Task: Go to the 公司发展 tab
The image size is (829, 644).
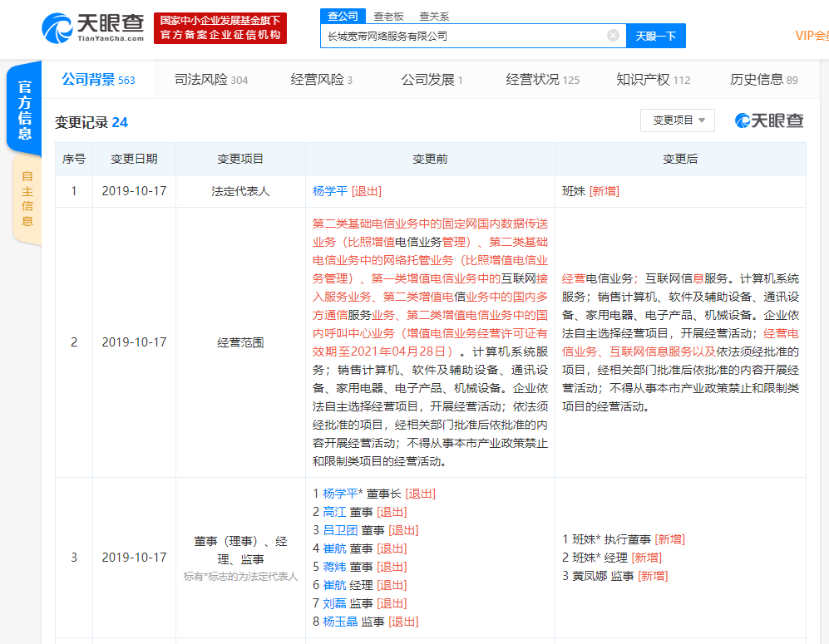Action: pyautogui.click(x=432, y=80)
